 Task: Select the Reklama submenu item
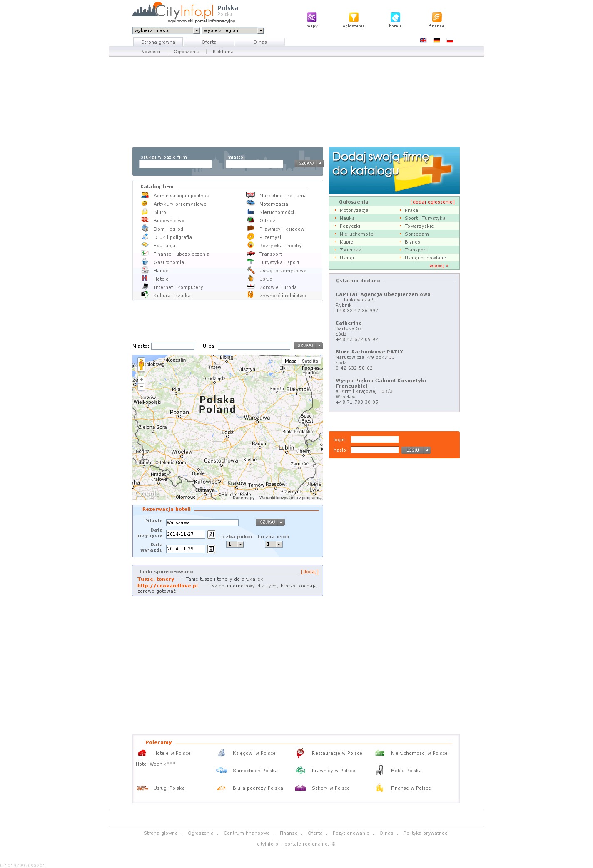point(223,52)
